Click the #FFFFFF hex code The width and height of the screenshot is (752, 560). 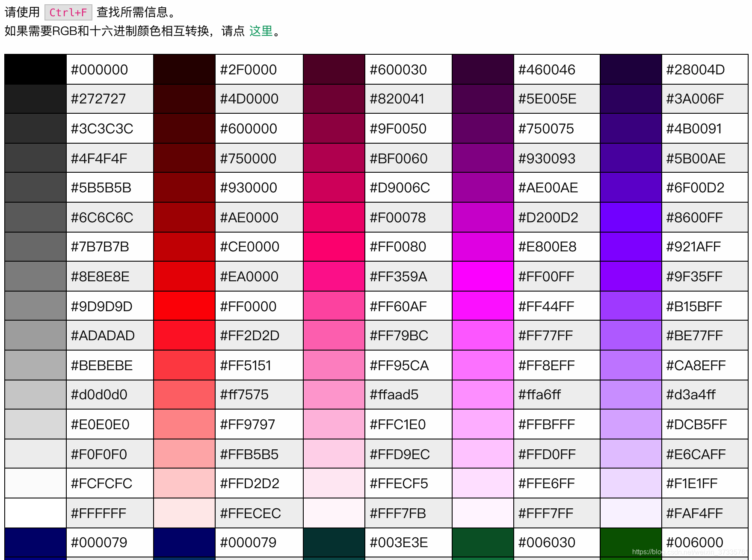(98, 513)
